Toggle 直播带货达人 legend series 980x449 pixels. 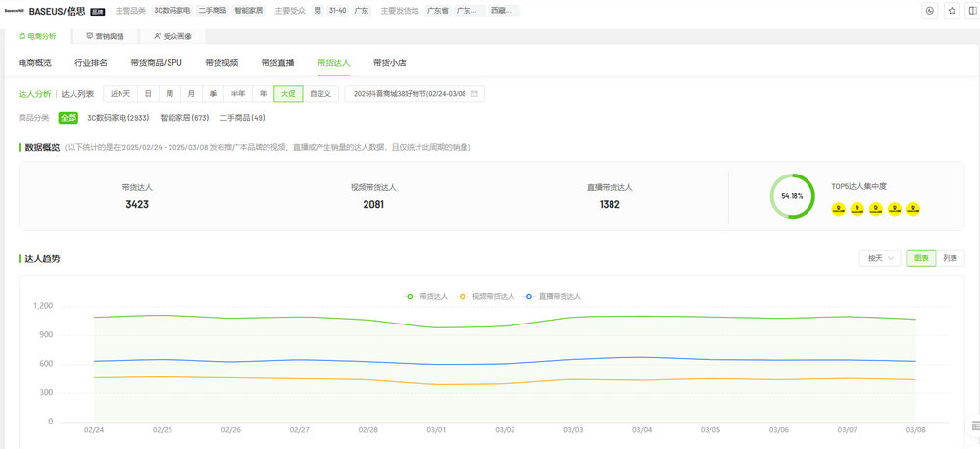(553, 296)
